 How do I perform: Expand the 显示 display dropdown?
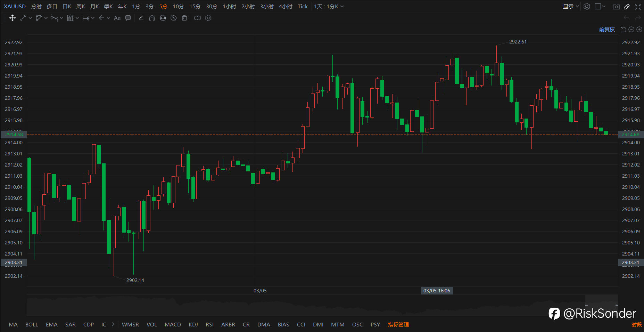tap(571, 7)
